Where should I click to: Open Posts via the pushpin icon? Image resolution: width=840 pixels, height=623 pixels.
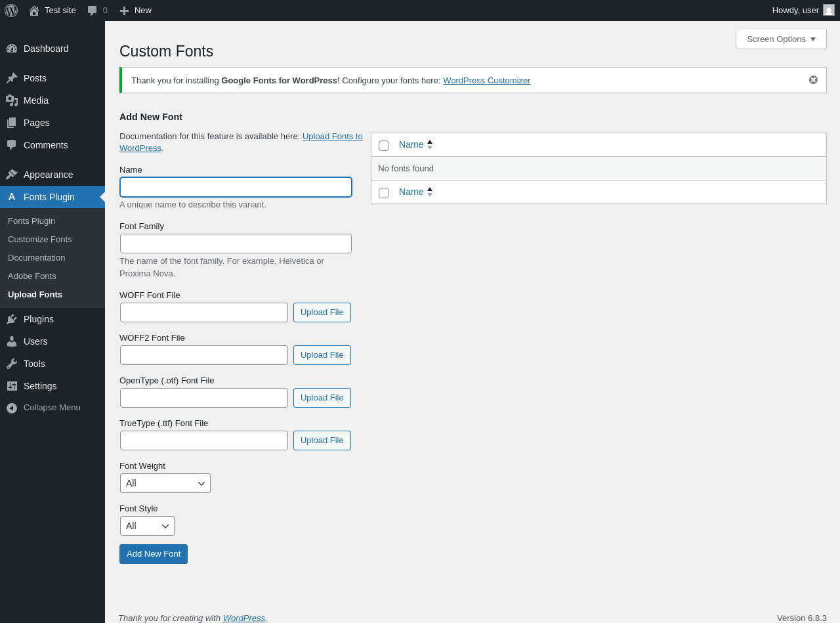(12, 78)
